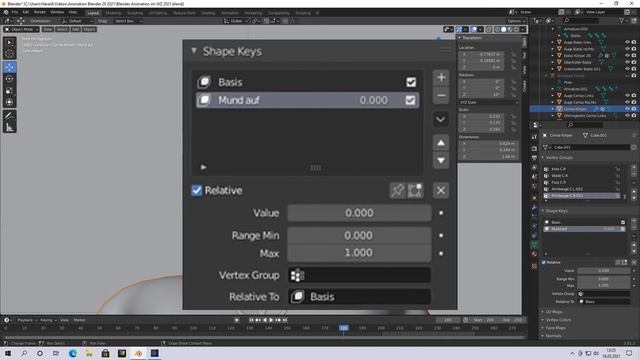The height and width of the screenshot is (360, 640).
Task: Open the Modifiers wrench tab icon
Action: coord(534,207)
